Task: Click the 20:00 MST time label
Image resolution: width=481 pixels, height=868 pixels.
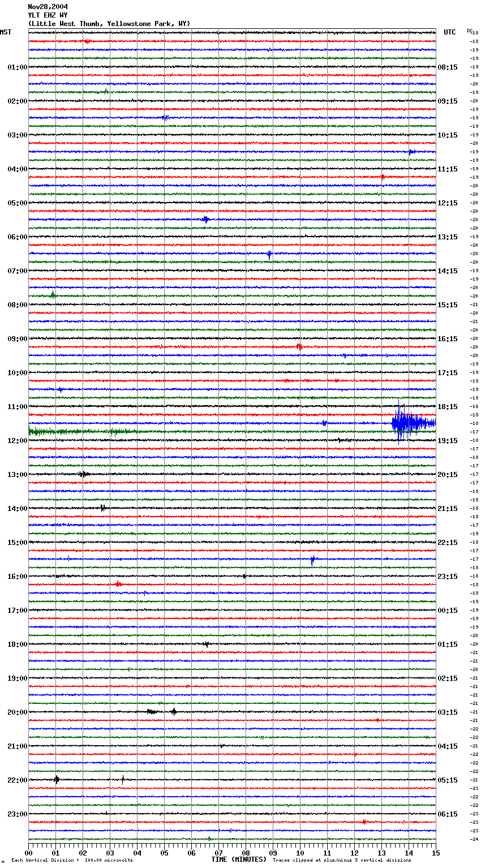Action: pos(17,712)
